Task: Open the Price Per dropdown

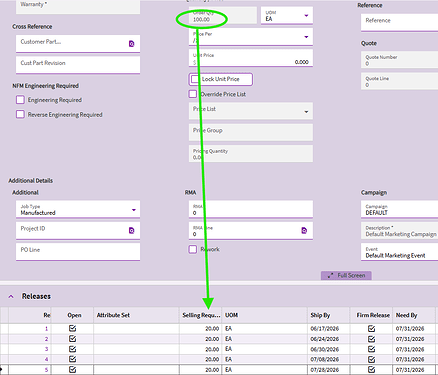Action: point(306,37)
